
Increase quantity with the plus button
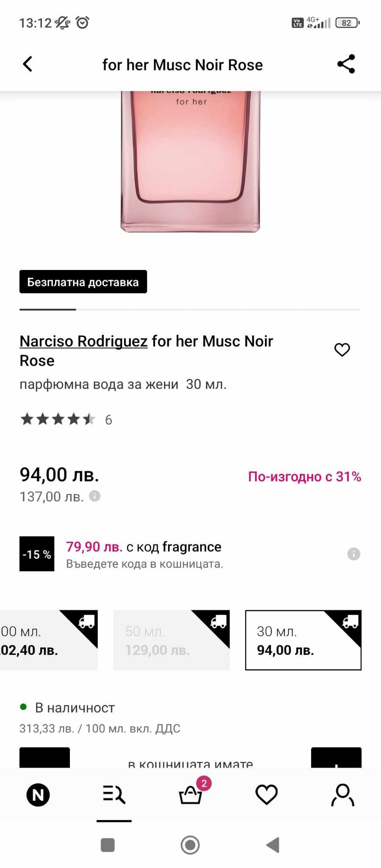tap(336, 759)
